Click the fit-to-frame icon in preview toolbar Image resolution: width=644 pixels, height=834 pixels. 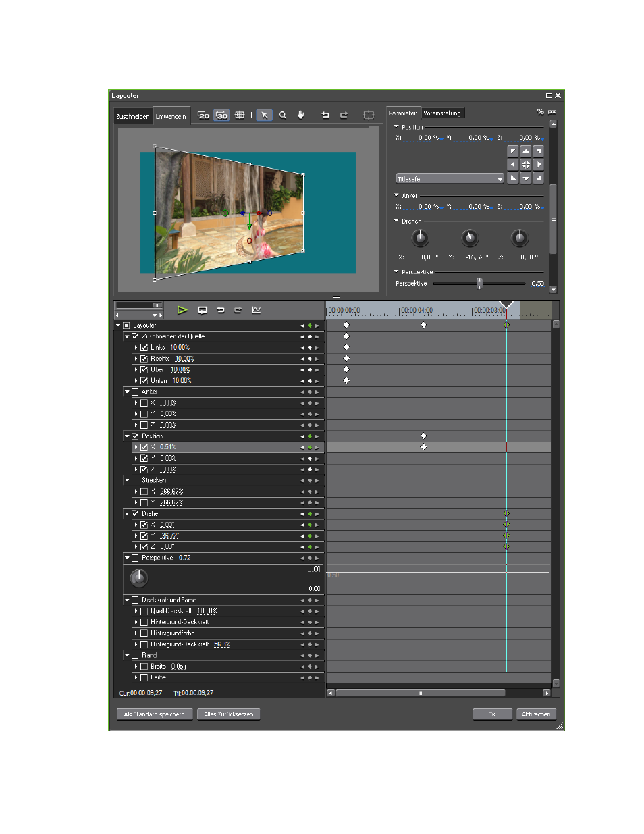pos(369,115)
